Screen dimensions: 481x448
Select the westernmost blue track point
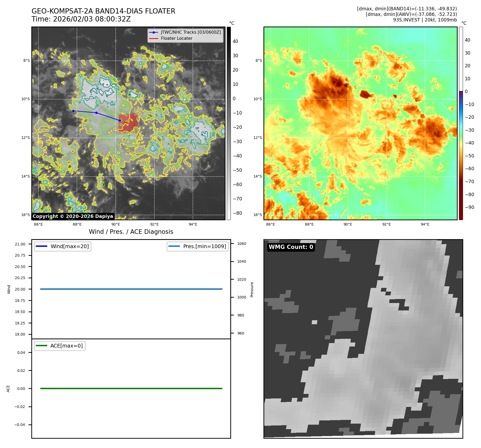[73, 111]
